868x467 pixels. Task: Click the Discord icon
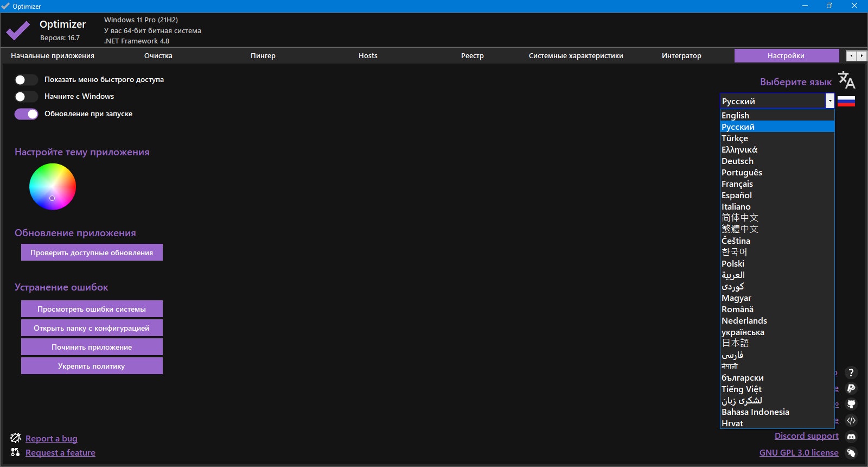(x=851, y=437)
